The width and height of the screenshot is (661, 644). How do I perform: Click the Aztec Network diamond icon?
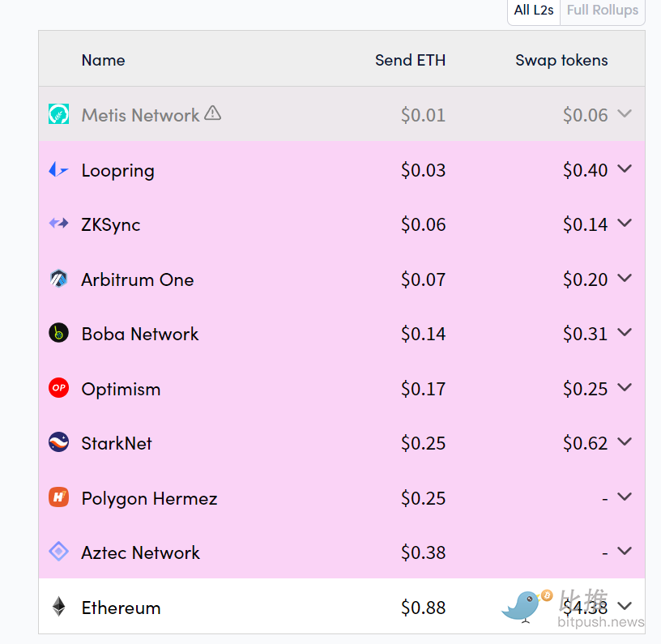(58, 552)
